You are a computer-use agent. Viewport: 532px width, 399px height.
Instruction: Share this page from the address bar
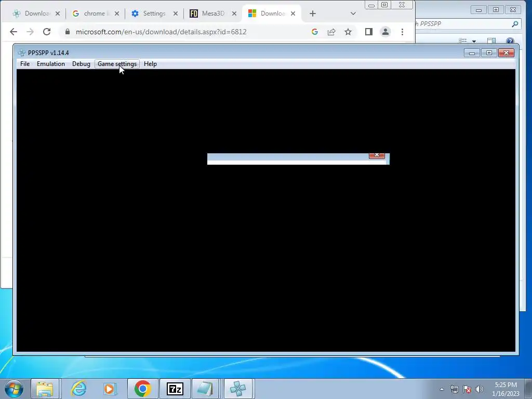pos(331,32)
